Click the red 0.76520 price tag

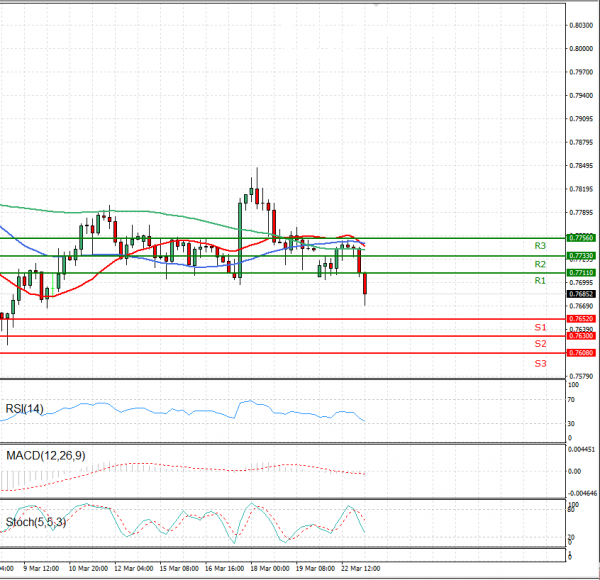coord(581,319)
